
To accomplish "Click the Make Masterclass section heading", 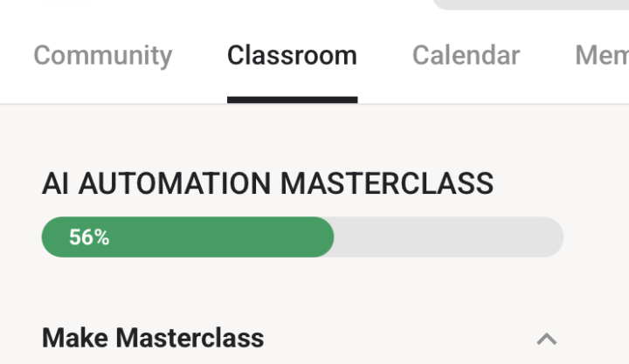I will tap(153, 338).
